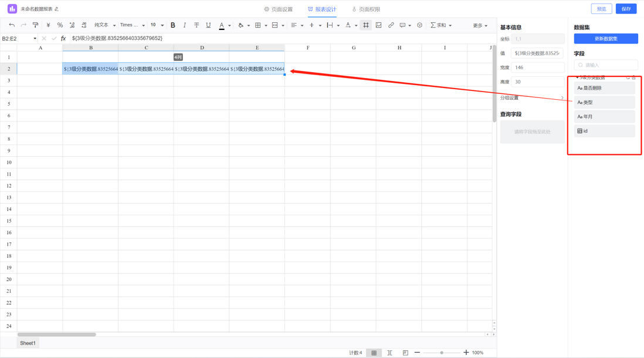
Task: Click the vertical scrollbar thumb
Action: pyautogui.click(x=494, y=83)
